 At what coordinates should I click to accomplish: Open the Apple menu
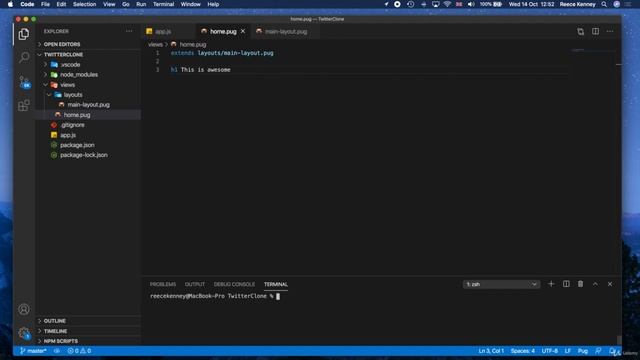(10, 4)
